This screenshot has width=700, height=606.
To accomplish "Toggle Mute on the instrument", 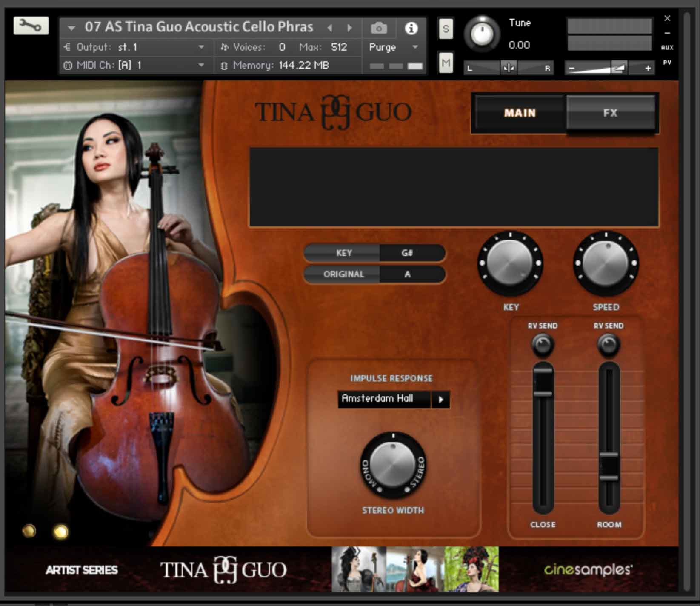I will pyautogui.click(x=445, y=63).
